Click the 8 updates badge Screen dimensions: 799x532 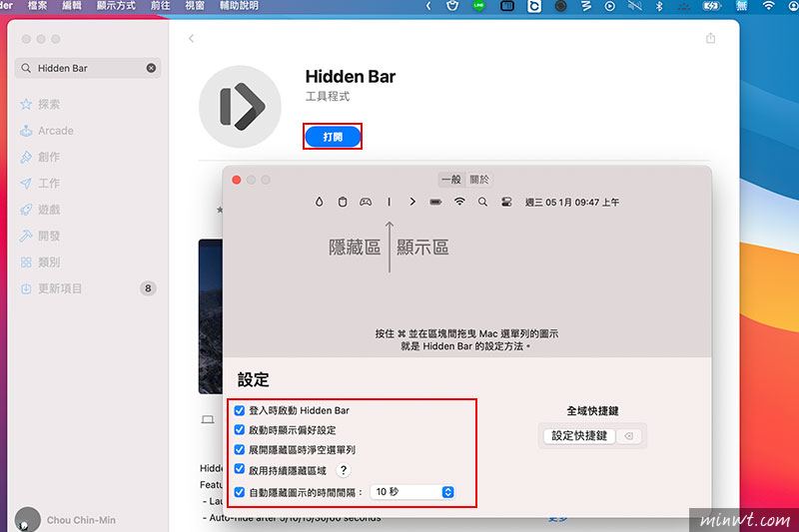tap(148, 288)
